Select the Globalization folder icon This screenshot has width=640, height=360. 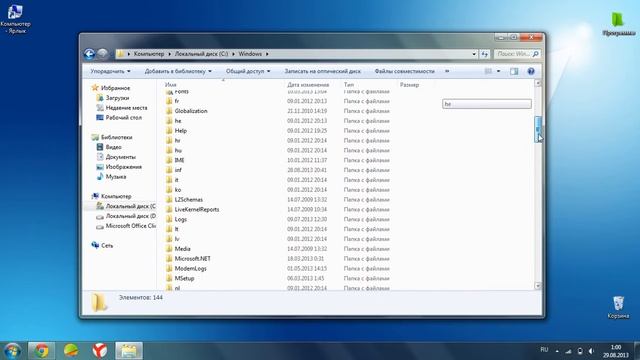coord(169,111)
